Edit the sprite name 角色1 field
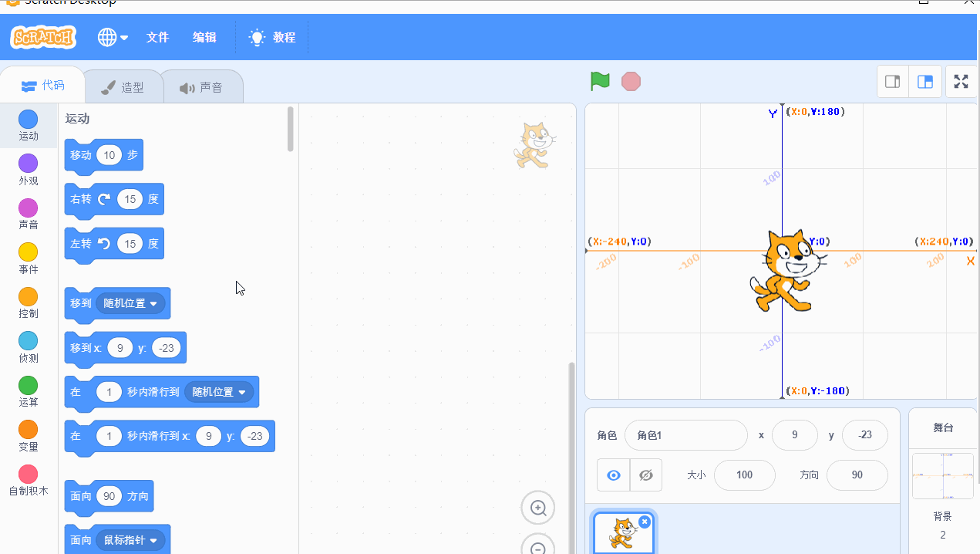 coord(685,435)
